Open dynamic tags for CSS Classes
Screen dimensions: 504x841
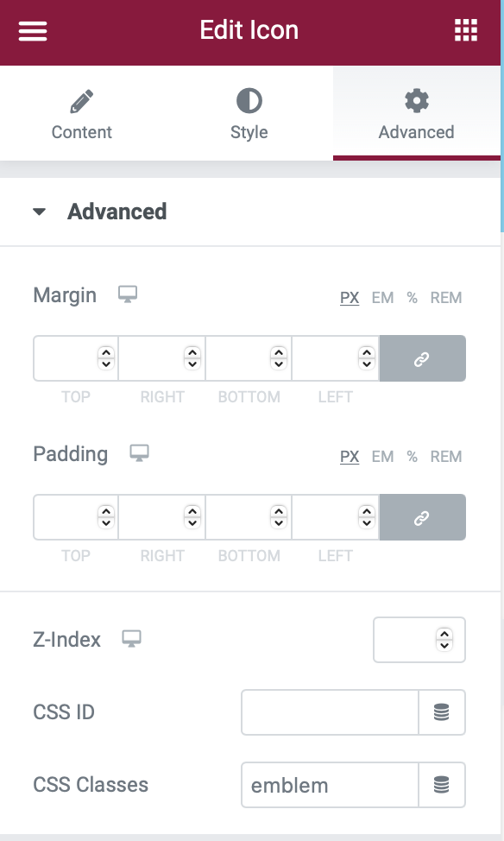click(x=442, y=785)
